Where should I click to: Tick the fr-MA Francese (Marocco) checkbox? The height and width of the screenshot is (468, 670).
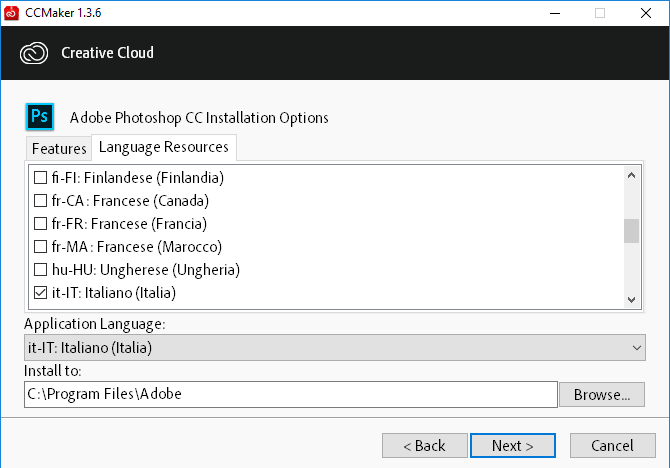pos(40,247)
